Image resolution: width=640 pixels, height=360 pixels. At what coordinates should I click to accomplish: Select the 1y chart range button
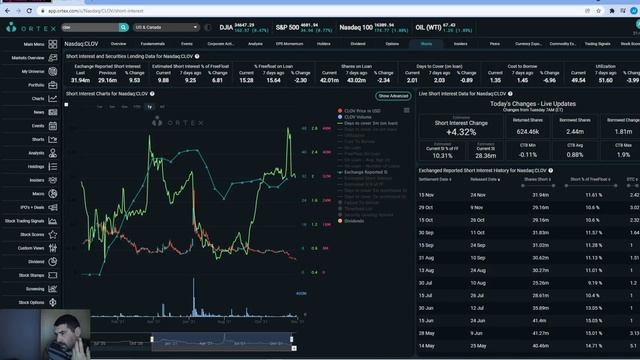coord(150,107)
